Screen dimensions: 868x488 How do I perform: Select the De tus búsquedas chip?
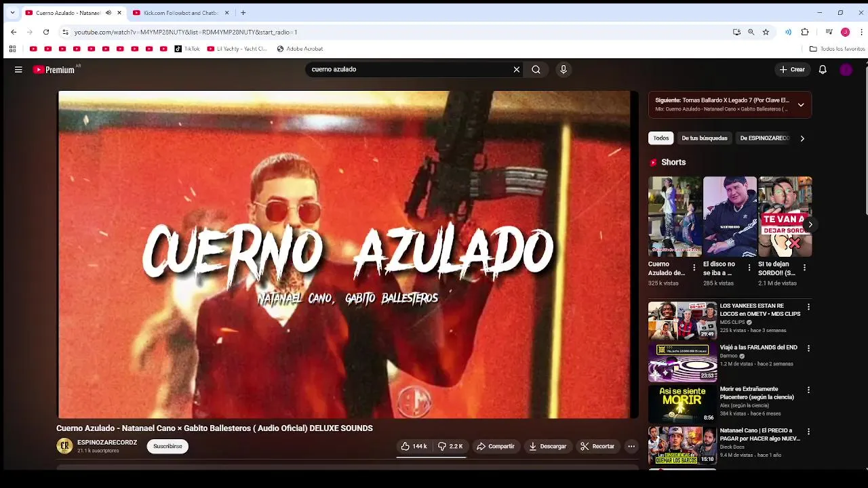coord(705,138)
